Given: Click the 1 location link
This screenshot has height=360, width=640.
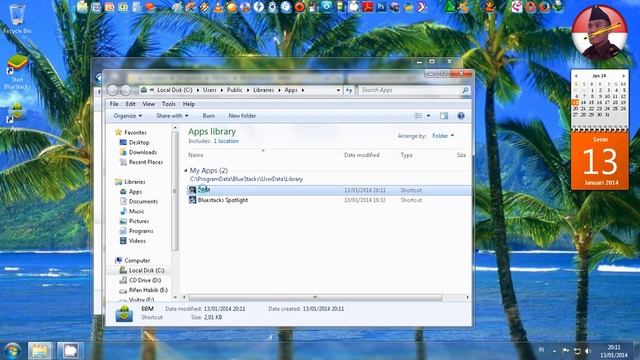Looking at the screenshot, I should pyautogui.click(x=226, y=141).
